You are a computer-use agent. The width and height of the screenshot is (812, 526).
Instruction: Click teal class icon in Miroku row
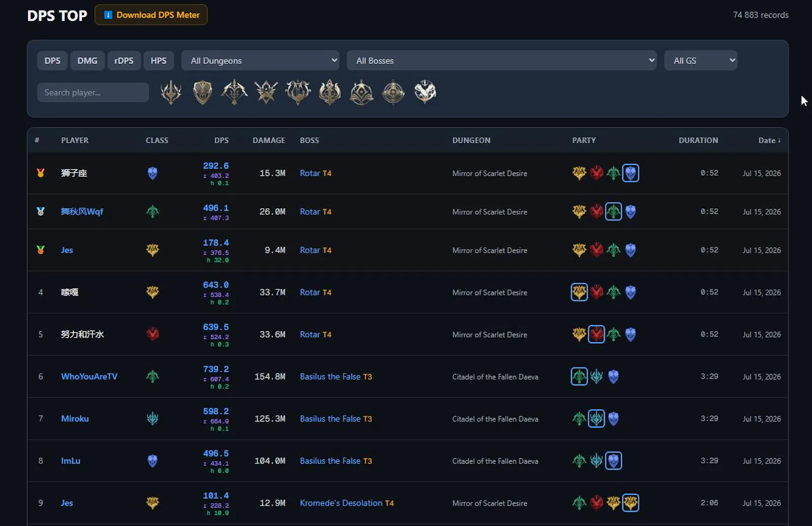coord(152,418)
